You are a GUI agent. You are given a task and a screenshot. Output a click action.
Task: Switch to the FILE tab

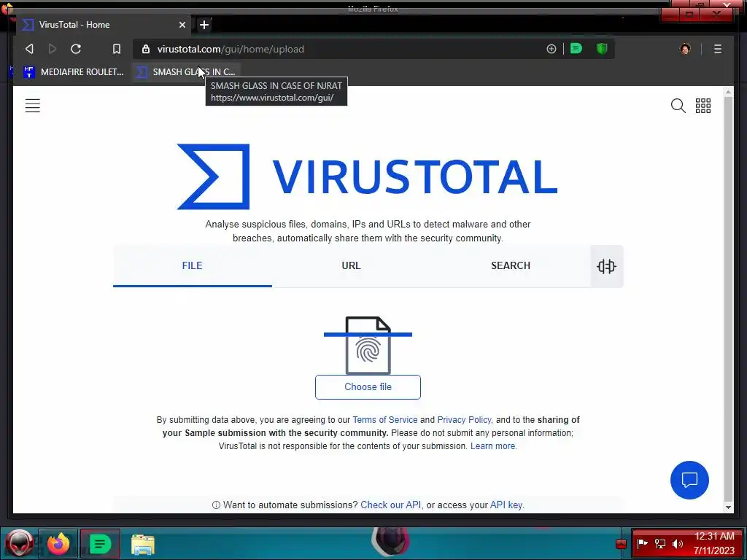pyautogui.click(x=193, y=265)
